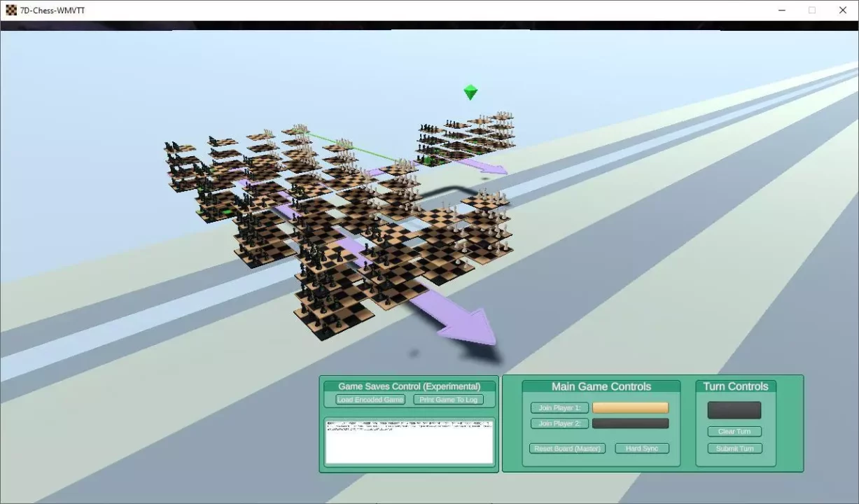
Task: Click the orange Player 1 name field
Action: click(630, 407)
